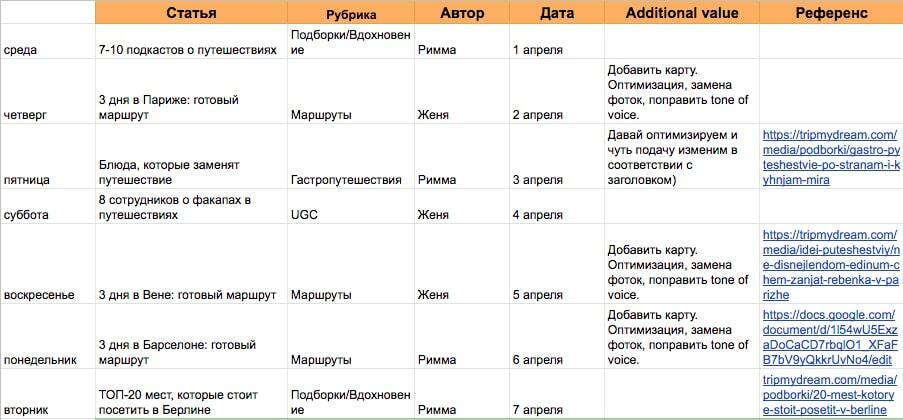Open the Disneyland Paris reference link
This screenshot has height=420, width=903.
(x=830, y=265)
